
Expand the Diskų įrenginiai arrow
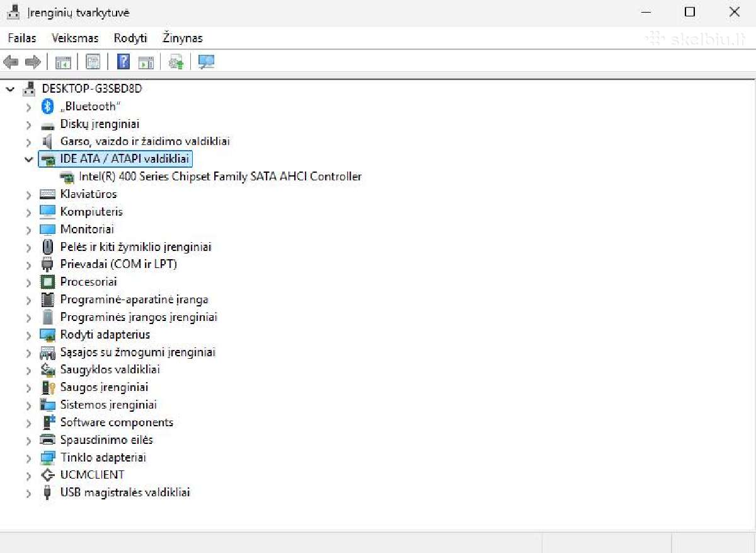tap(28, 125)
